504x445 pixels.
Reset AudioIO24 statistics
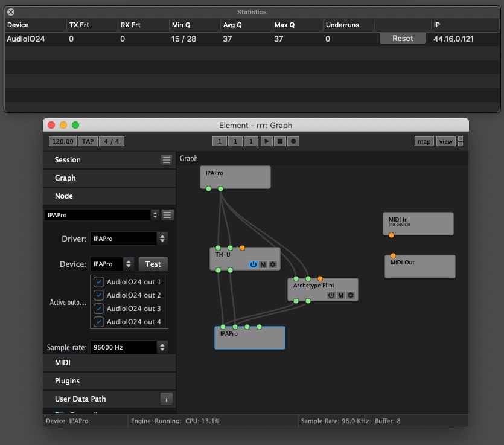point(403,38)
